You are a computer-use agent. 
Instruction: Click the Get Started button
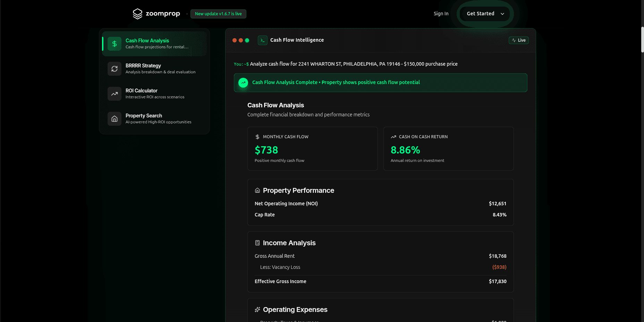click(485, 14)
